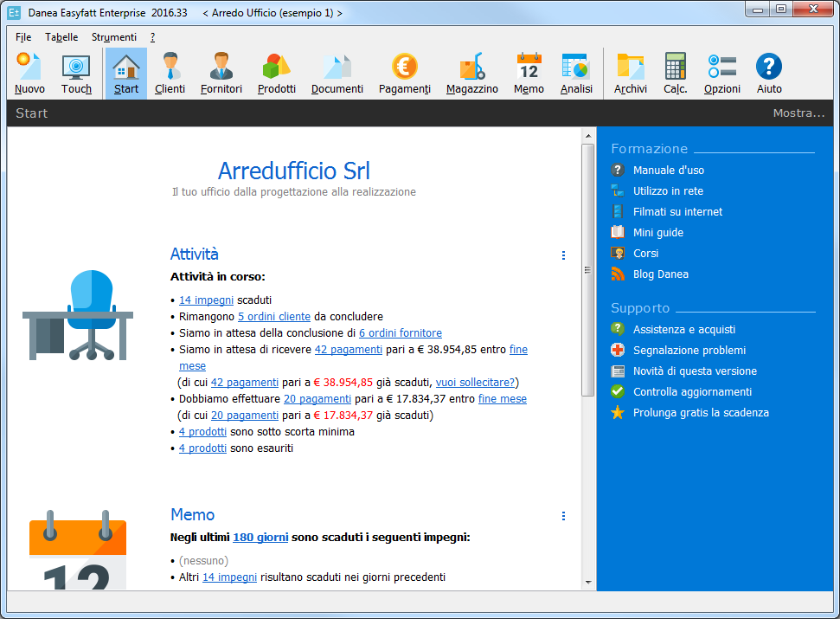Click the Start page vertical scrollbar

coord(587,268)
